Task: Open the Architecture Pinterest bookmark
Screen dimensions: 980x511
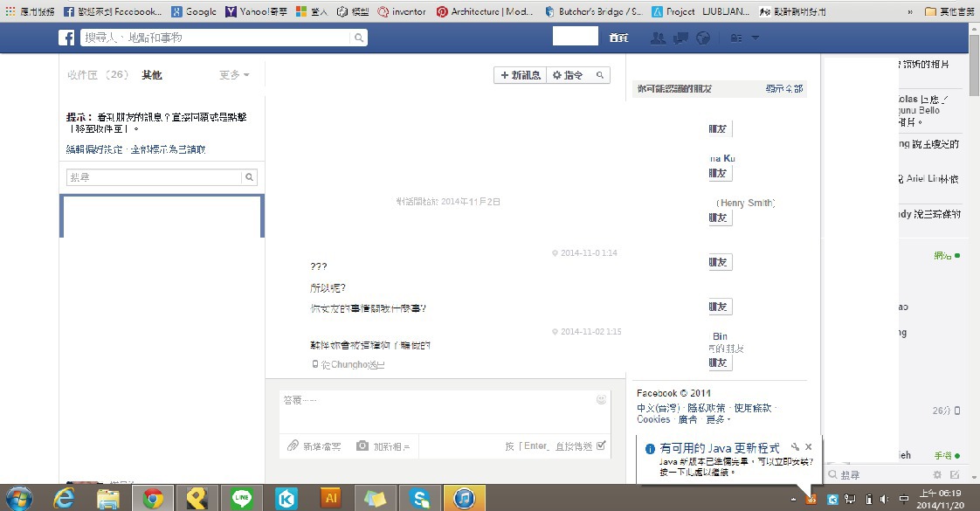Action: (485, 11)
